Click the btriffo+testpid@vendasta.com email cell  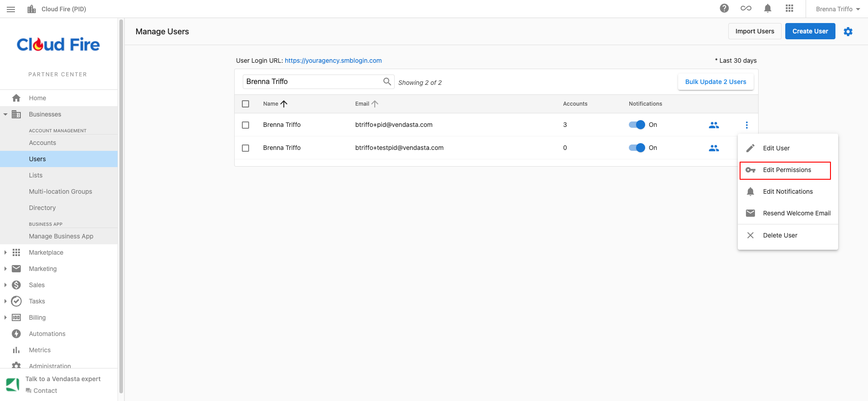point(399,148)
